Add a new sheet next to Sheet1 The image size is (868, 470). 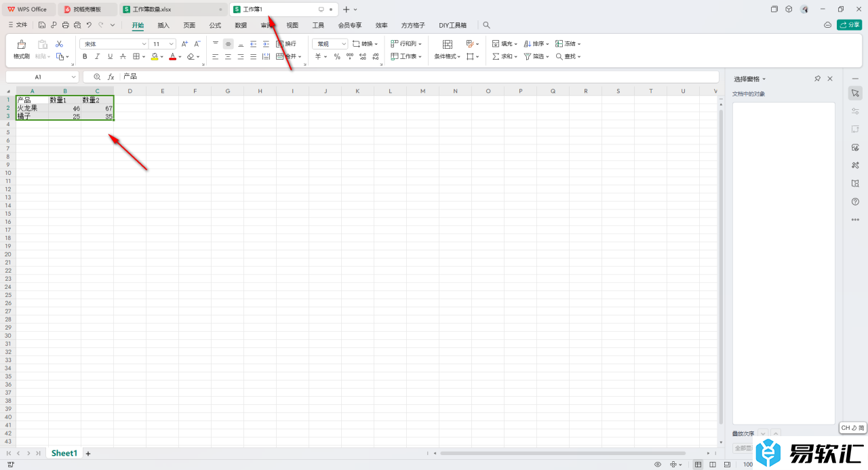[87, 453]
